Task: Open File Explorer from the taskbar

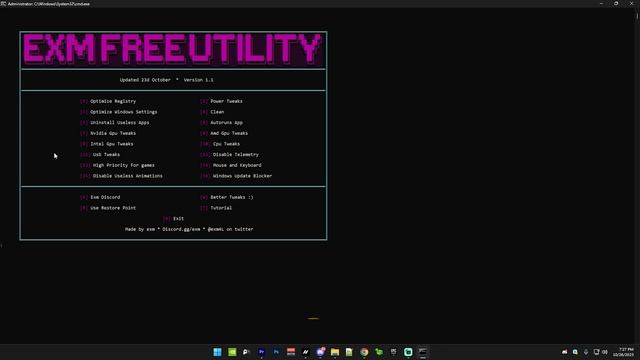Action: [x=335, y=352]
